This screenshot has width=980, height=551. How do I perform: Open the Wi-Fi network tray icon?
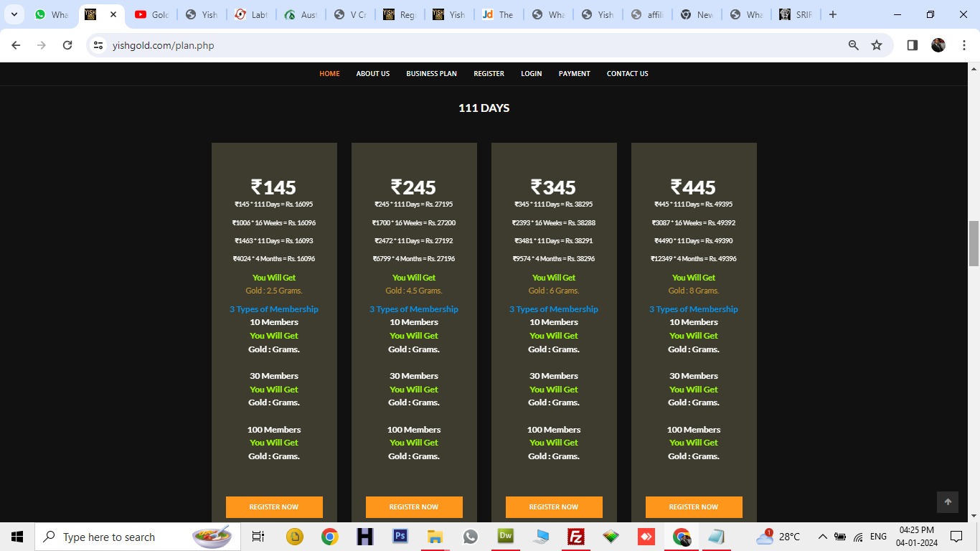click(x=858, y=537)
